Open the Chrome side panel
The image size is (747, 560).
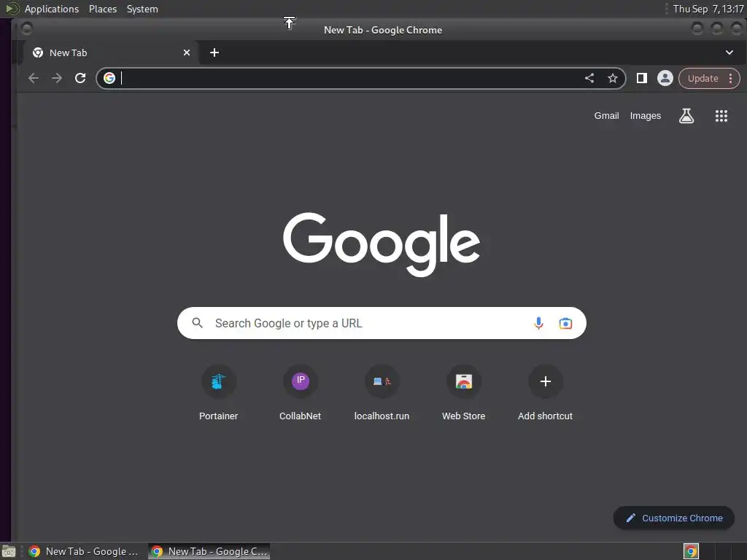642,78
